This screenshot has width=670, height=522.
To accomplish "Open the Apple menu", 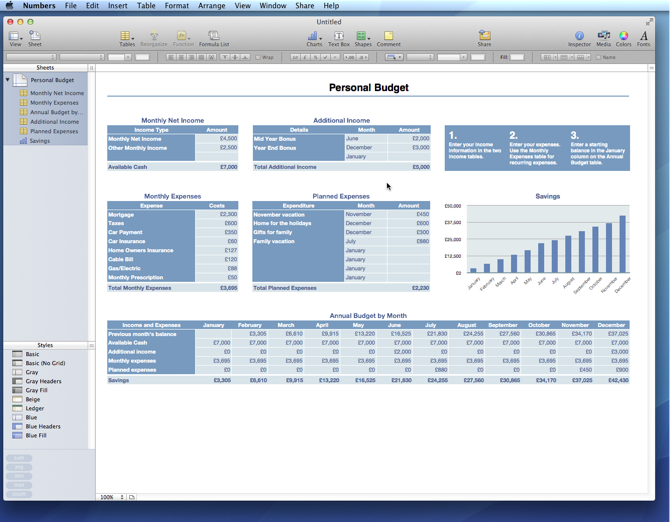I will pyautogui.click(x=9, y=6).
